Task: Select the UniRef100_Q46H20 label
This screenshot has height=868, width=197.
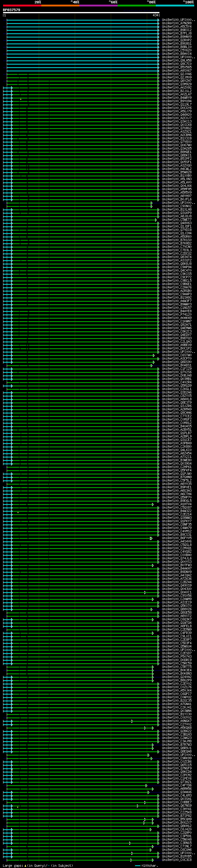Action: [x=177, y=115]
